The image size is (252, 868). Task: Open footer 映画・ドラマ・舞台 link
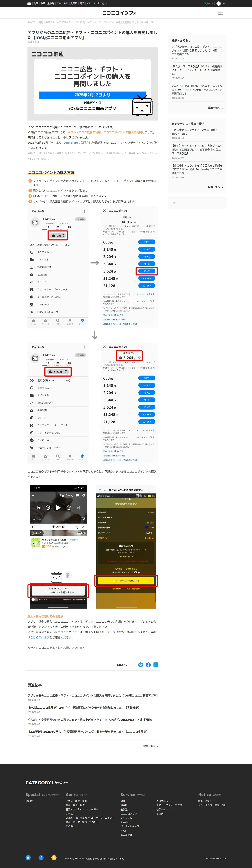point(82,822)
